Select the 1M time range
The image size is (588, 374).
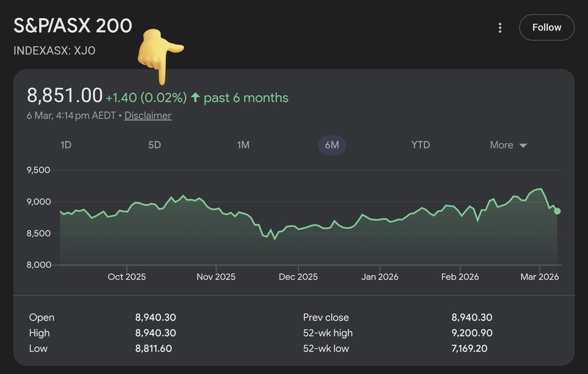click(x=243, y=145)
